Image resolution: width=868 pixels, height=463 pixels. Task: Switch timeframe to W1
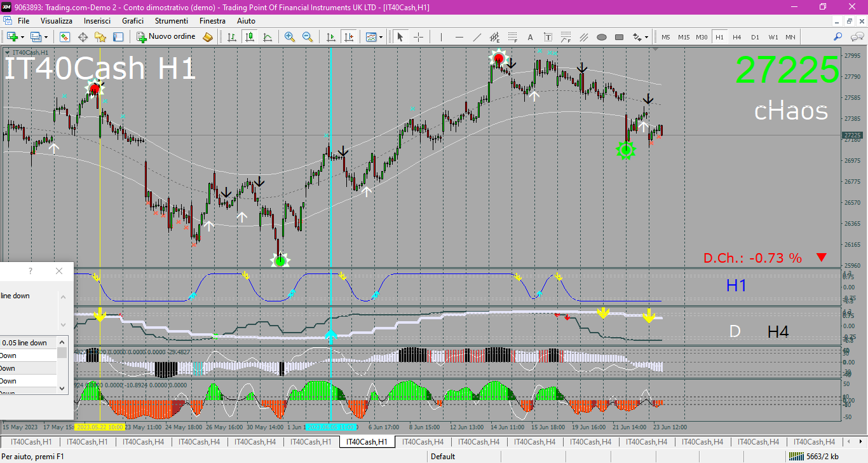[x=773, y=37]
